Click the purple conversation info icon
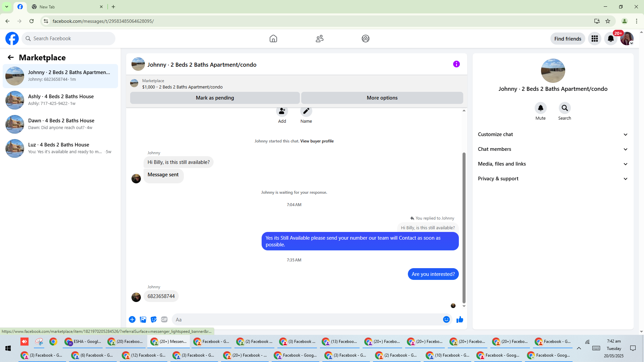The image size is (644, 362). coord(456,64)
